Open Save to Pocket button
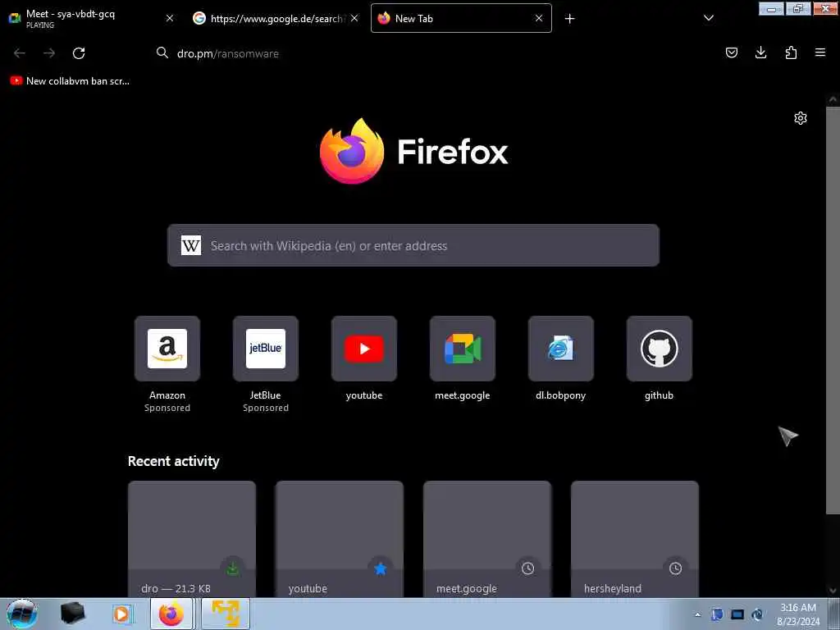Screen dimensions: 840x630 pos(731,52)
